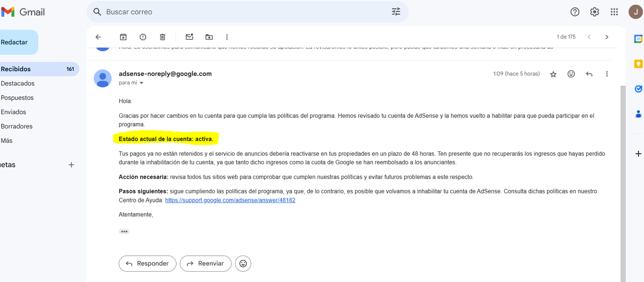The width and height of the screenshot is (644, 282).
Task: Open the Help question mark icon
Action: pyautogui.click(x=575, y=12)
